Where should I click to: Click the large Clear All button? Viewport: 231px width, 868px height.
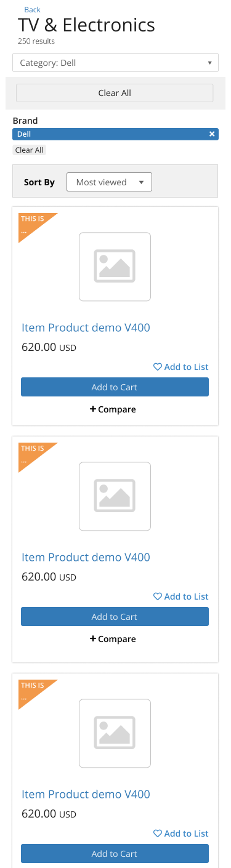[115, 93]
